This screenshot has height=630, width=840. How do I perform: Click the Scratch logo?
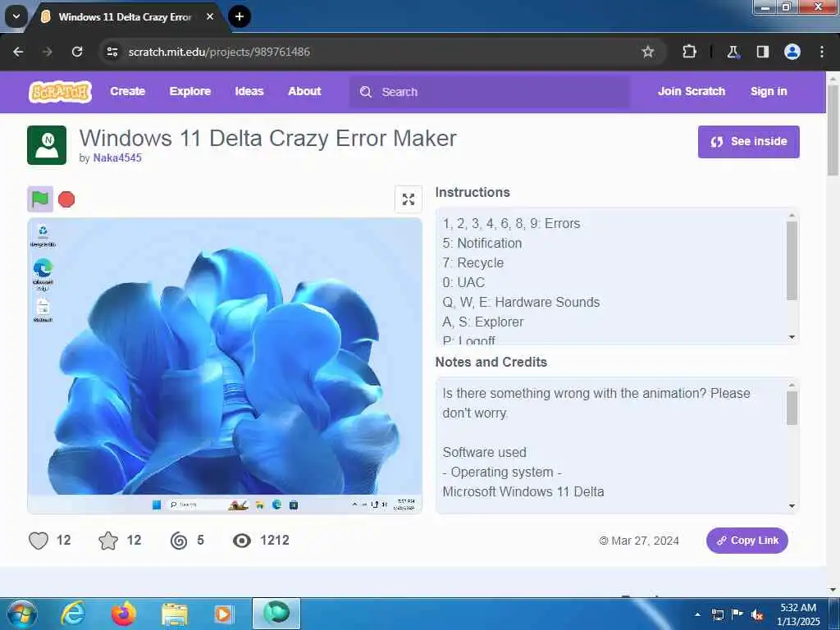click(60, 92)
